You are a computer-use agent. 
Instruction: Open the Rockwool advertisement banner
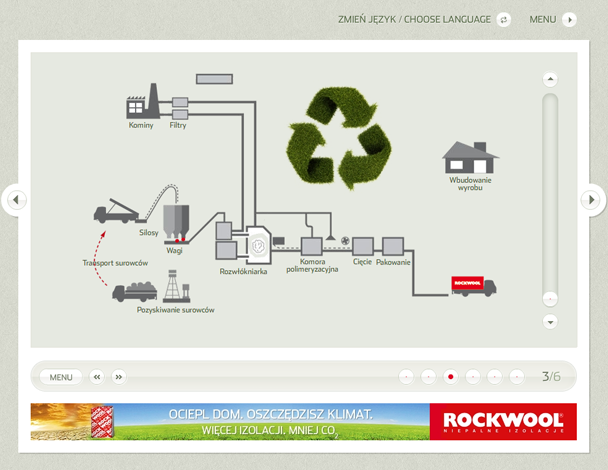[303, 421]
